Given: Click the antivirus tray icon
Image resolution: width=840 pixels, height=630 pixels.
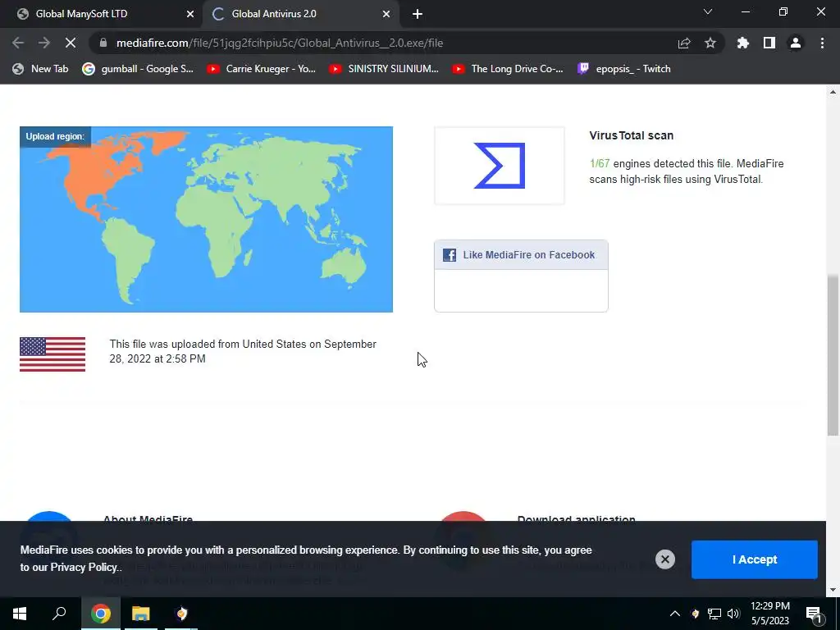Looking at the screenshot, I should click(x=695, y=614).
